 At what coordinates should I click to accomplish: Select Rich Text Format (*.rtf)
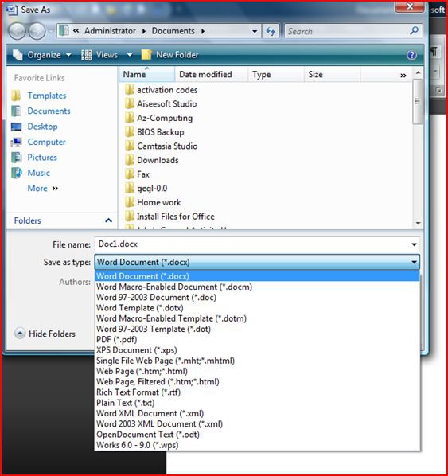257,392
